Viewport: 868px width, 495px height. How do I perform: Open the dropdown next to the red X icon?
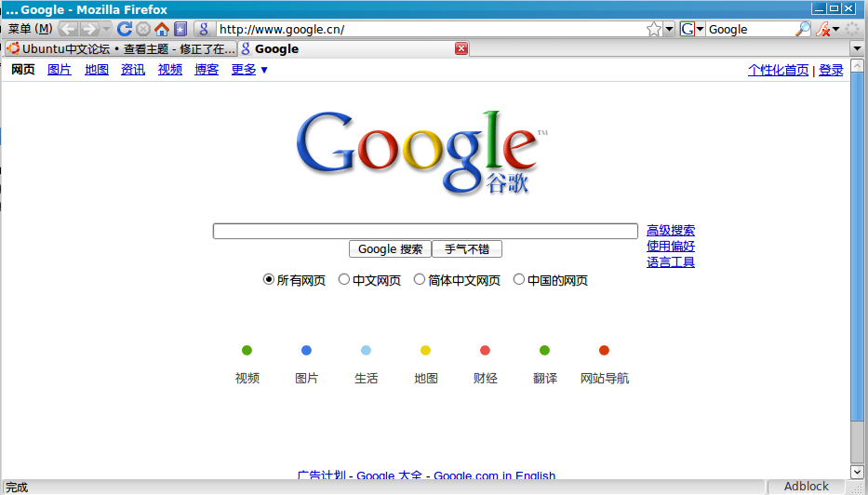pos(835,29)
